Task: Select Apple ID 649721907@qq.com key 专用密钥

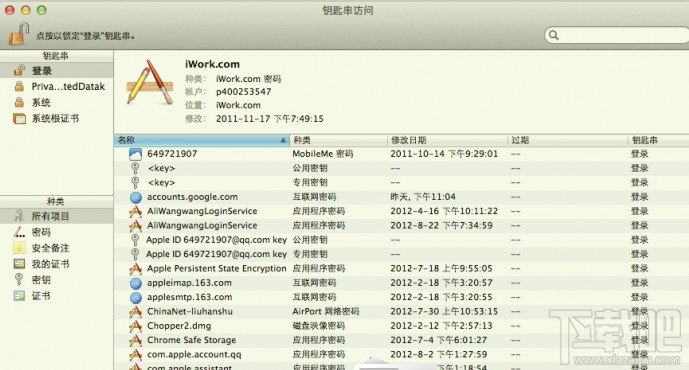Action: pos(402,254)
